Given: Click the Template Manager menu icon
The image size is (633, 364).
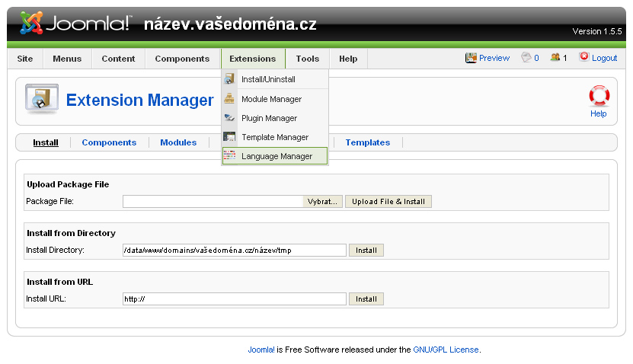Looking at the screenshot, I should 229,137.
